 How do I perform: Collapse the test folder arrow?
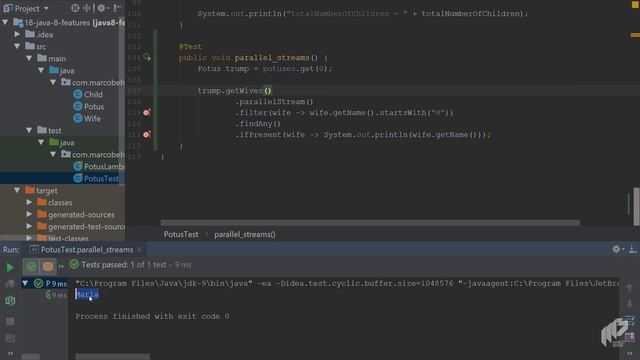point(29,130)
